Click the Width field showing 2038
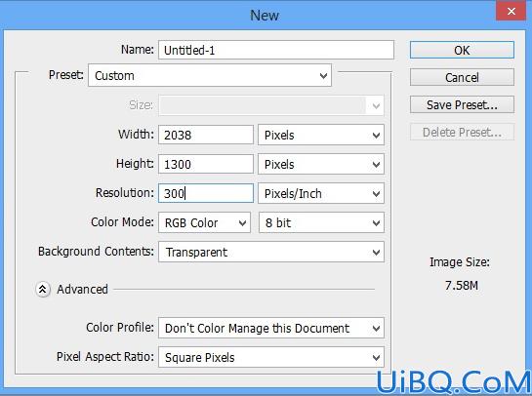The width and height of the screenshot is (532, 396). click(x=206, y=135)
